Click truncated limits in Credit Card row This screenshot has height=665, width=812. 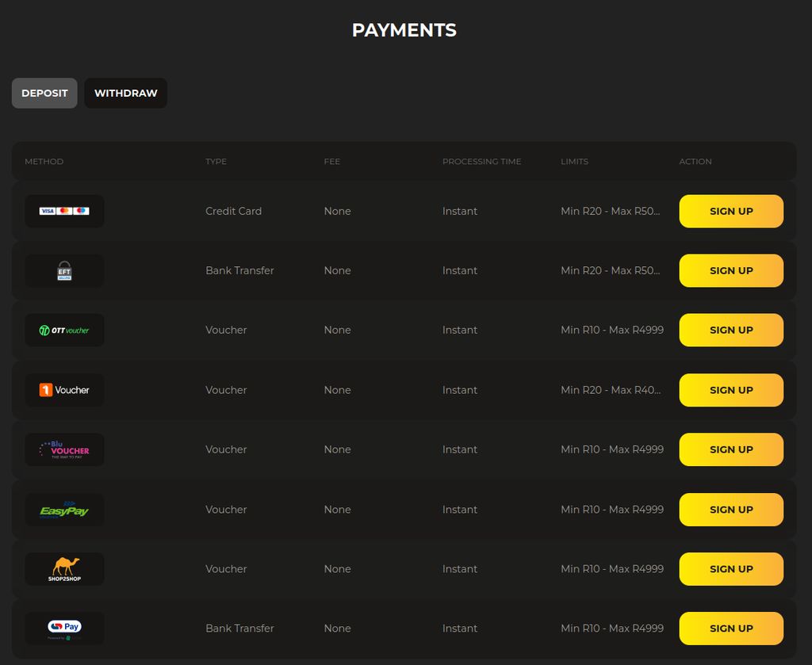[x=611, y=211]
